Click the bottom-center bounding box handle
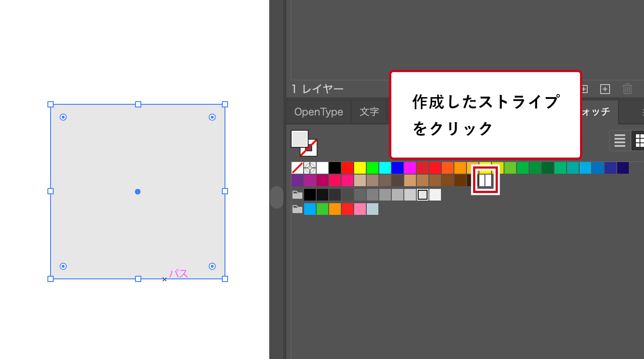Screen dimensions: 644x359 [138, 279]
